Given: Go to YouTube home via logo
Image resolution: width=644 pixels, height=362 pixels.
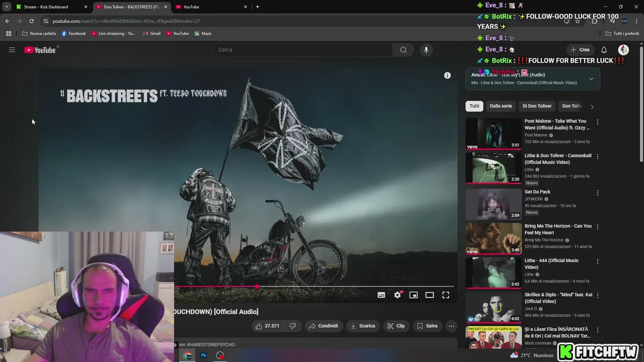Looking at the screenshot, I should pyautogui.click(x=40, y=50).
